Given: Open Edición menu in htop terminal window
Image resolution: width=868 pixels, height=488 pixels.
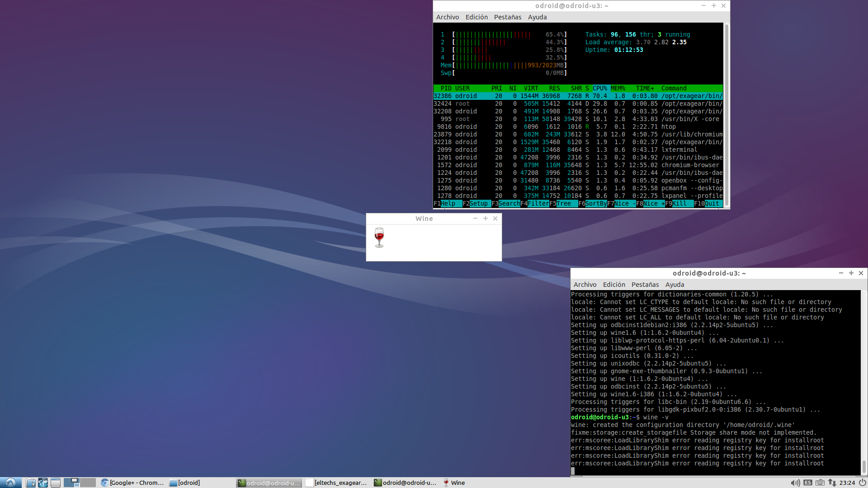Looking at the screenshot, I should point(476,17).
